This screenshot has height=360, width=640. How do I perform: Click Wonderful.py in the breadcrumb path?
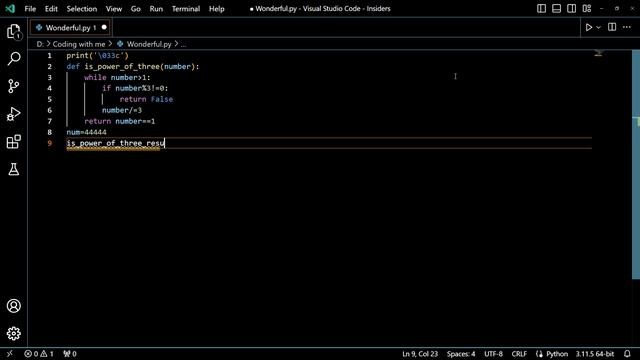click(149, 44)
